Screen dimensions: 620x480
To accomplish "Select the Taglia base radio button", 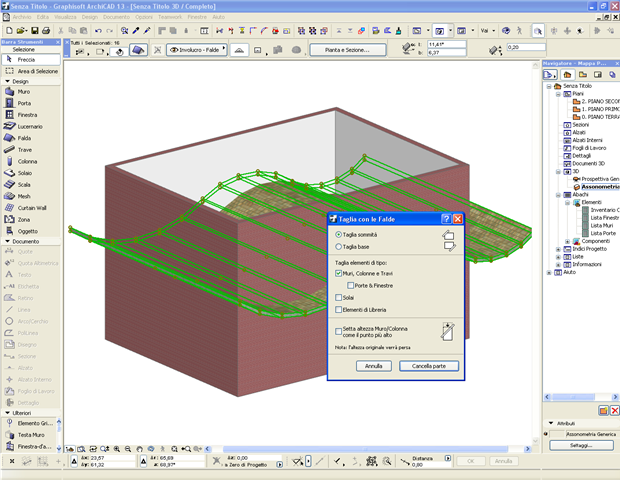I will pos(338,247).
